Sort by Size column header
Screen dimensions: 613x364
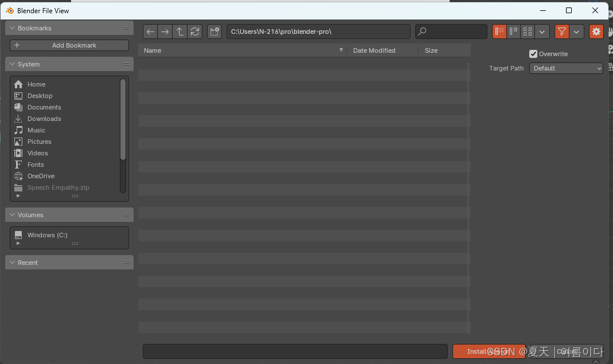pos(444,50)
